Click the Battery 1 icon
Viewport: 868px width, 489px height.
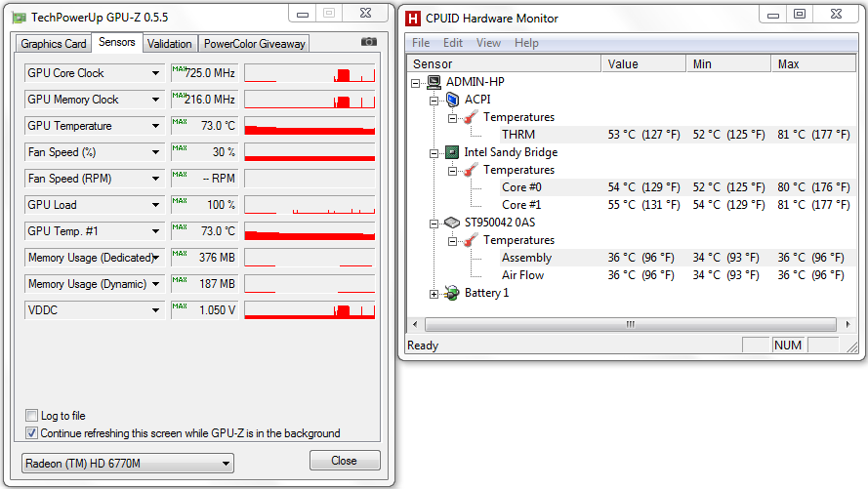pyautogui.click(x=452, y=293)
